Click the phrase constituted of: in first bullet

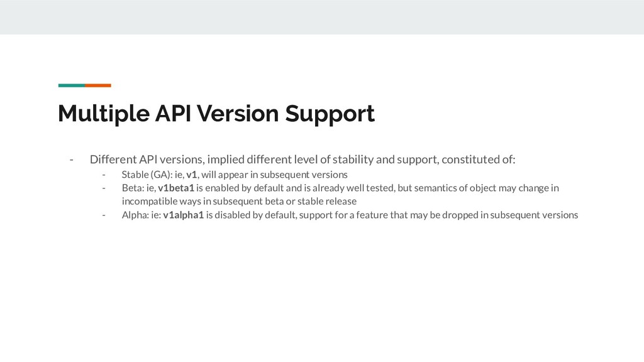(479, 159)
